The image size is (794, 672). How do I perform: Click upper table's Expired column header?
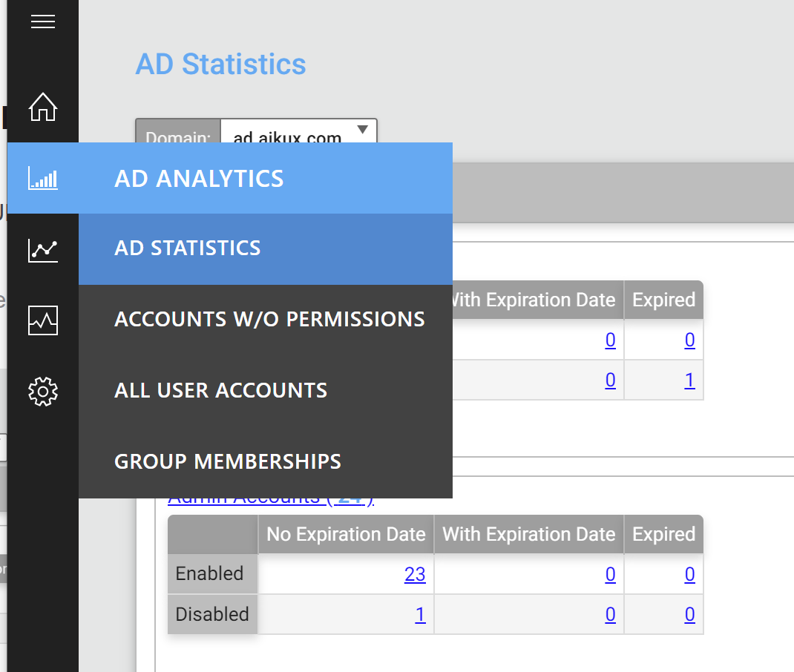(x=664, y=300)
